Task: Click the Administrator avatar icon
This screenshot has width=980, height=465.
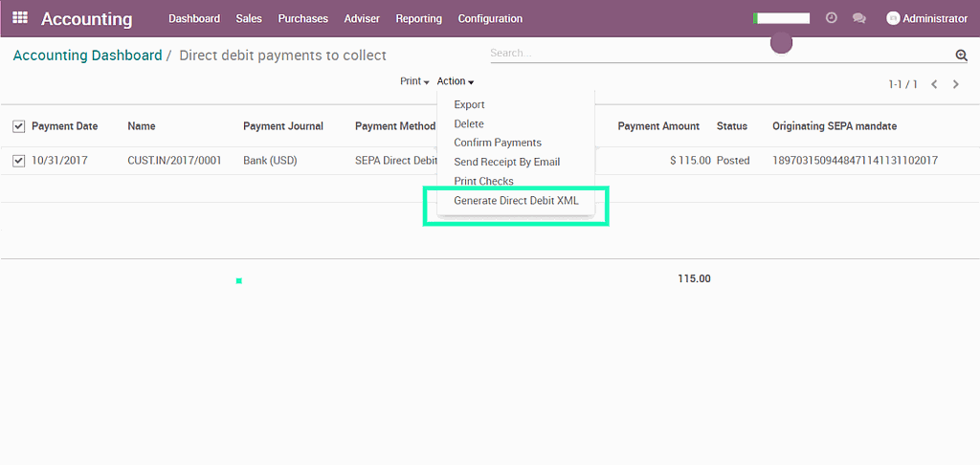Action: pyautogui.click(x=893, y=18)
